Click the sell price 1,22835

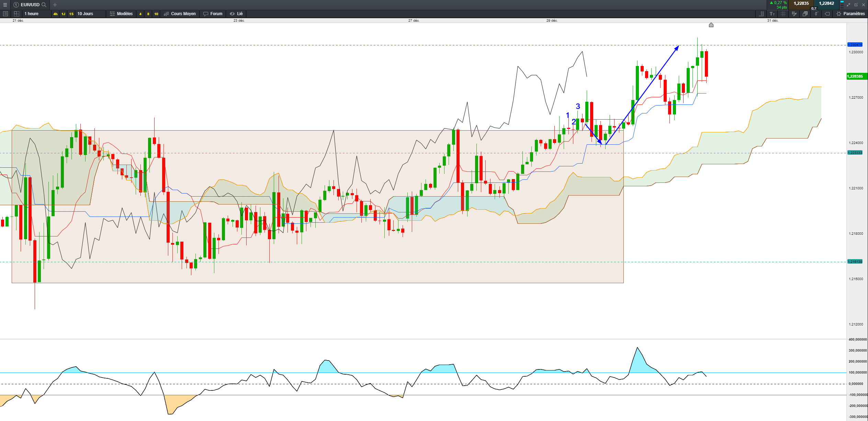coord(801,3)
